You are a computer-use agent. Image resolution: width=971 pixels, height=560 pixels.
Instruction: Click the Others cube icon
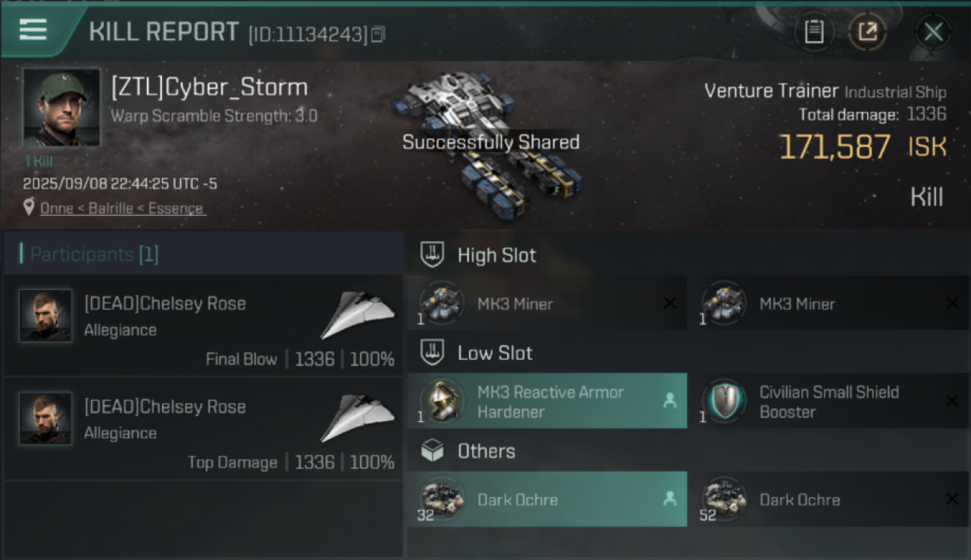pos(432,451)
